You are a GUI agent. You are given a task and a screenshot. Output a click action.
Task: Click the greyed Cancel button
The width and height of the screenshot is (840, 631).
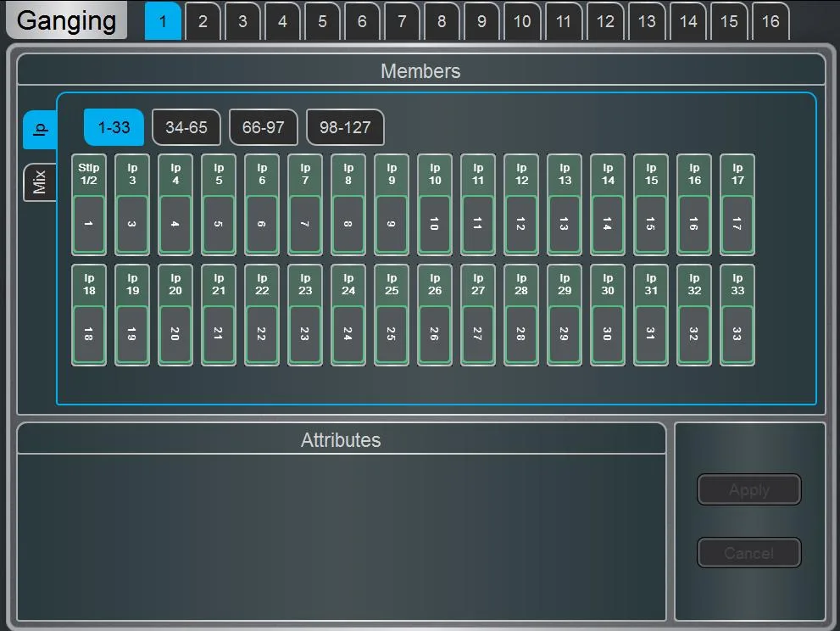749,553
